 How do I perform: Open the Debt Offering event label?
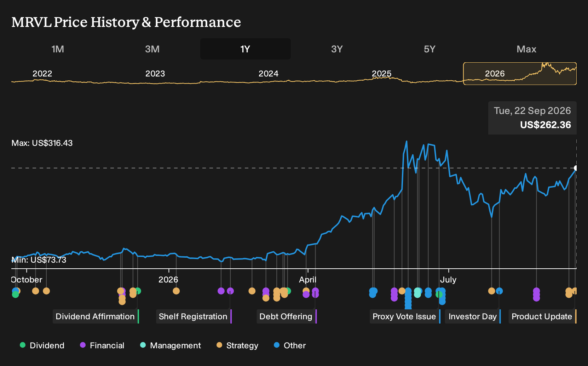point(286,316)
